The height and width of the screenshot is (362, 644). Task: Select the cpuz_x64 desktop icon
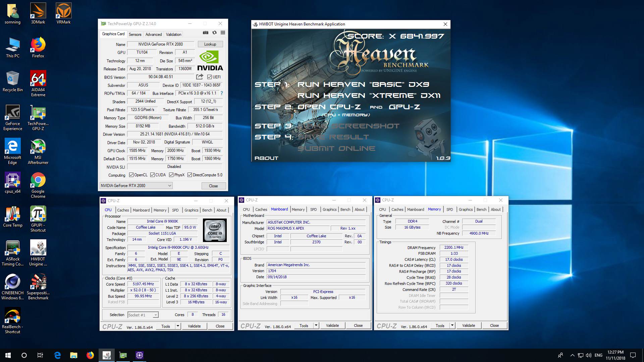(12, 183)
